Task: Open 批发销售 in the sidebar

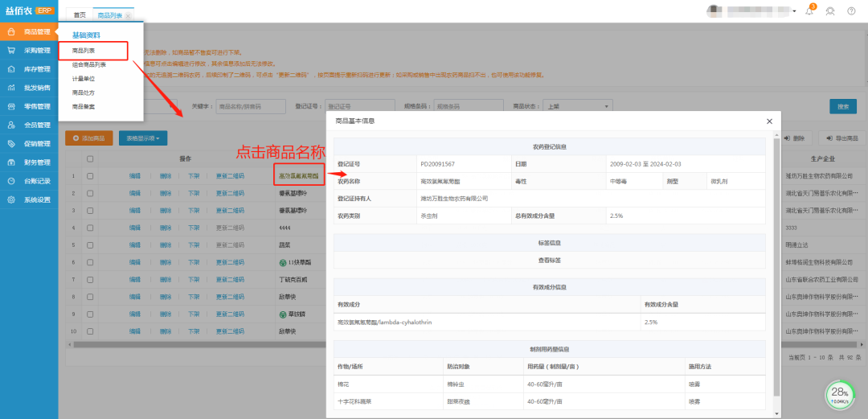Action: 29,88
